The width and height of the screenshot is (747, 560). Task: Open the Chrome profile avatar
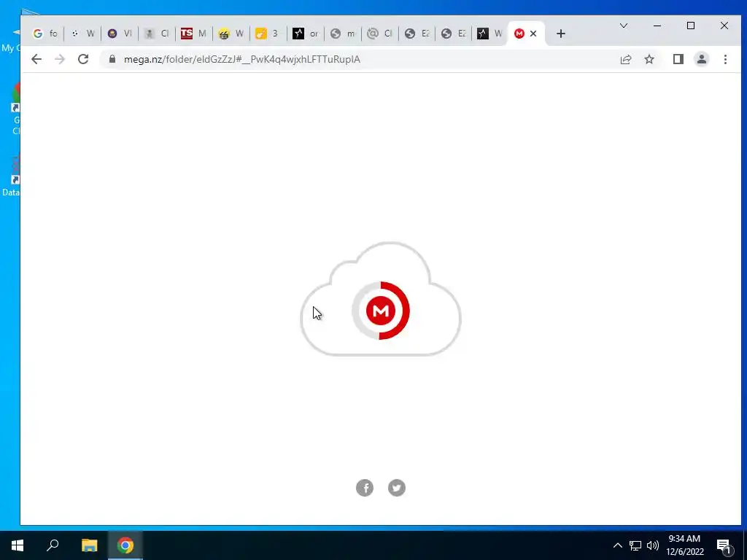[702, 59]
